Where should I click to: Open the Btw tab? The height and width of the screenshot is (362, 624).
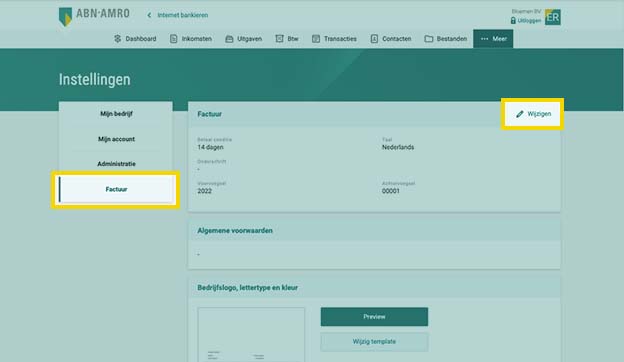[287, 39]
